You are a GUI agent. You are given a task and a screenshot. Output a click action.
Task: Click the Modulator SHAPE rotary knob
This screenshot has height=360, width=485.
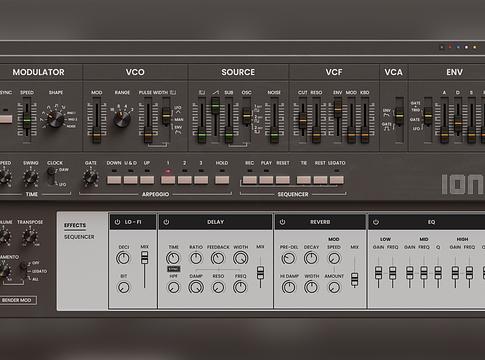pos(55,119)
